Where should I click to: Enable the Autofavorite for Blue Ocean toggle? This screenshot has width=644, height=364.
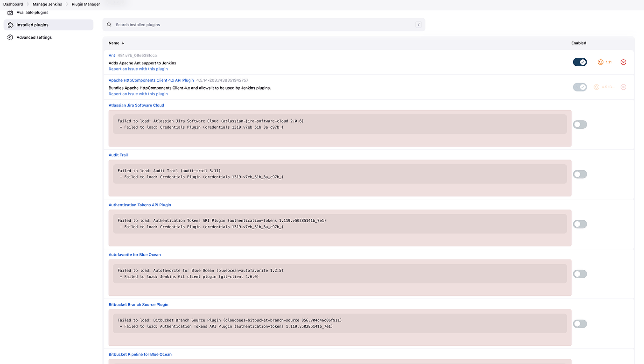click(580, 274)
